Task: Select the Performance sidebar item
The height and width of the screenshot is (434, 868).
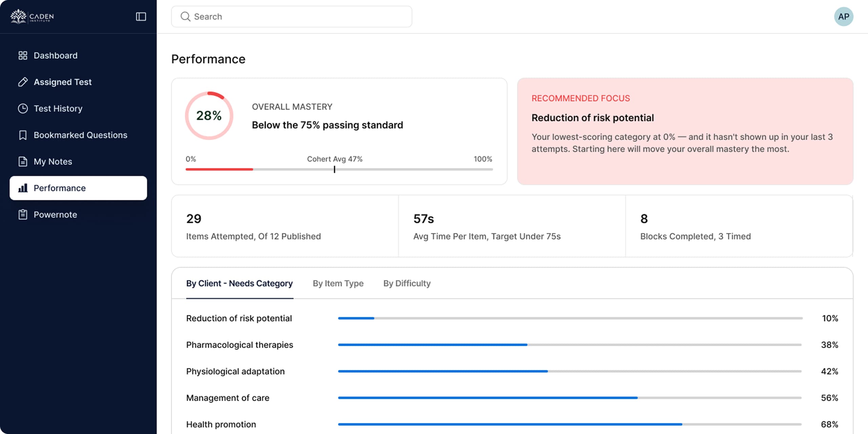Action: (78, 188)
